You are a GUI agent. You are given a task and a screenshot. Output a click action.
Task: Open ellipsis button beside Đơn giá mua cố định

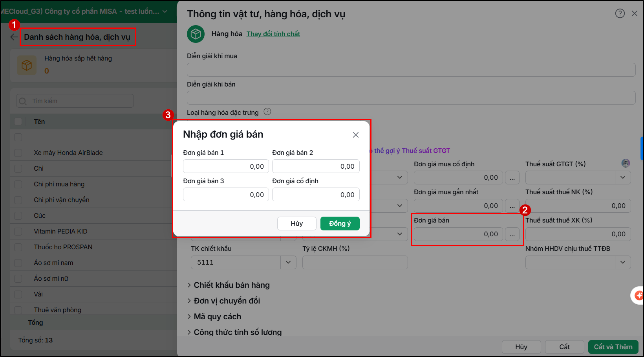(x=512, y=178)
